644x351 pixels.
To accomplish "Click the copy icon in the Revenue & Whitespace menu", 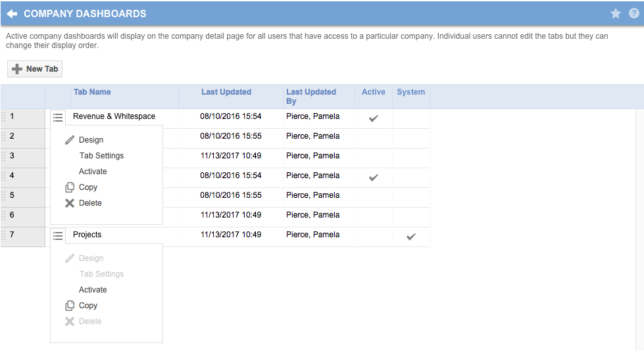I will 70,187.
